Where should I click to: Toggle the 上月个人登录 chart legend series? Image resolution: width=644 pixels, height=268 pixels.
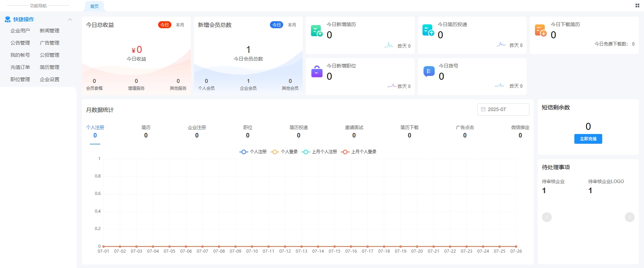click(x=359, y=152)
